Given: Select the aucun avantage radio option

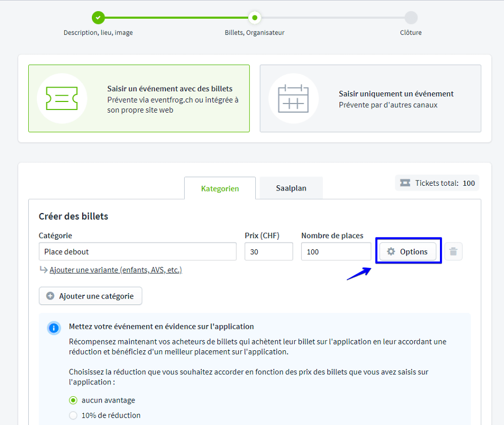Looking at the screenshot, I should [73, 400].
